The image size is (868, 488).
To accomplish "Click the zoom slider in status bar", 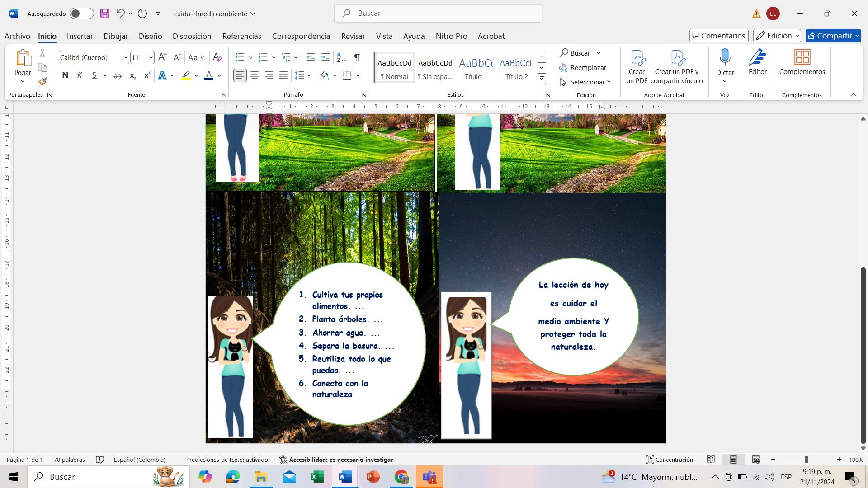I will click(806, 460).
